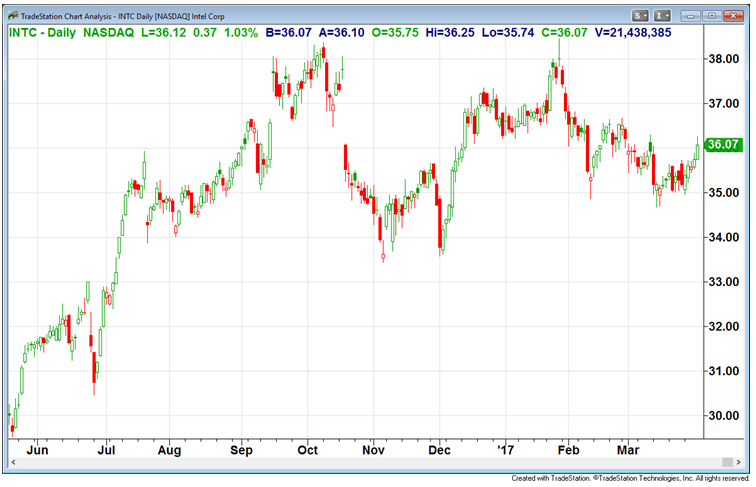This screenshot has height=487, width=756.
Task: Click the 37.00 price axis label
Action: pos(723,103)
